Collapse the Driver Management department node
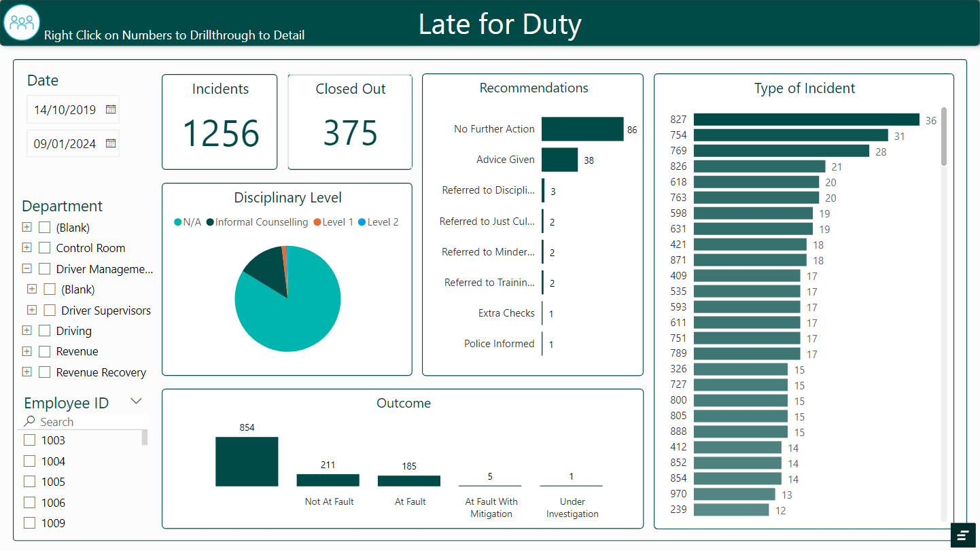 27,269
